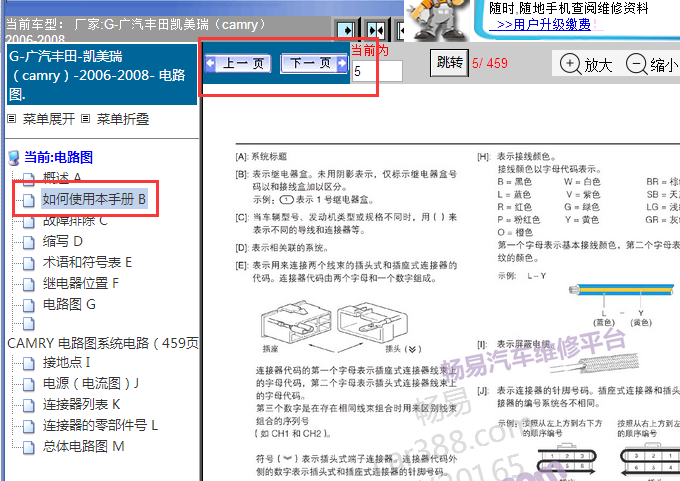Click the CAMRY 电路图系统电路 (459页) heading
Image resolution: width=680 pixels, height=481 pixels.
[103, 343]
